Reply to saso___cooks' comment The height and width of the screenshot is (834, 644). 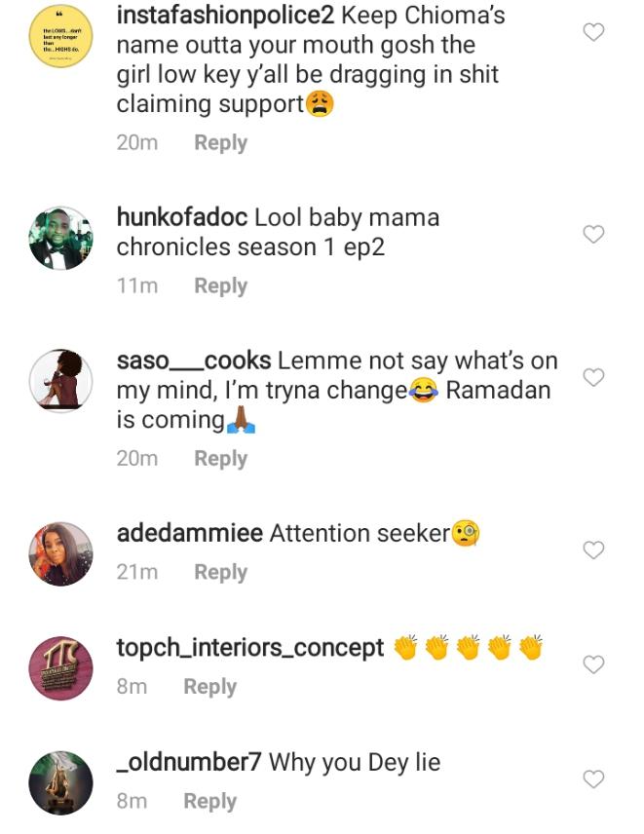[x=220, y=458]
